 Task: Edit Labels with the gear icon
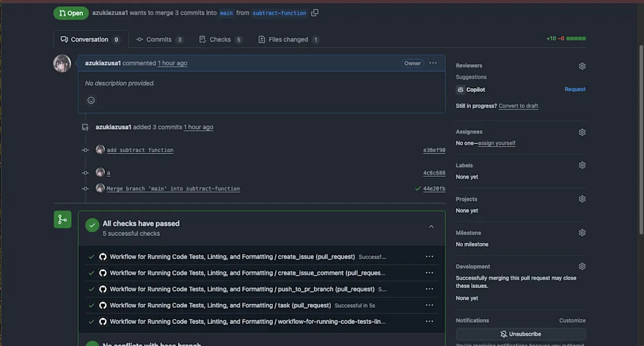click(x=582, y=165)
